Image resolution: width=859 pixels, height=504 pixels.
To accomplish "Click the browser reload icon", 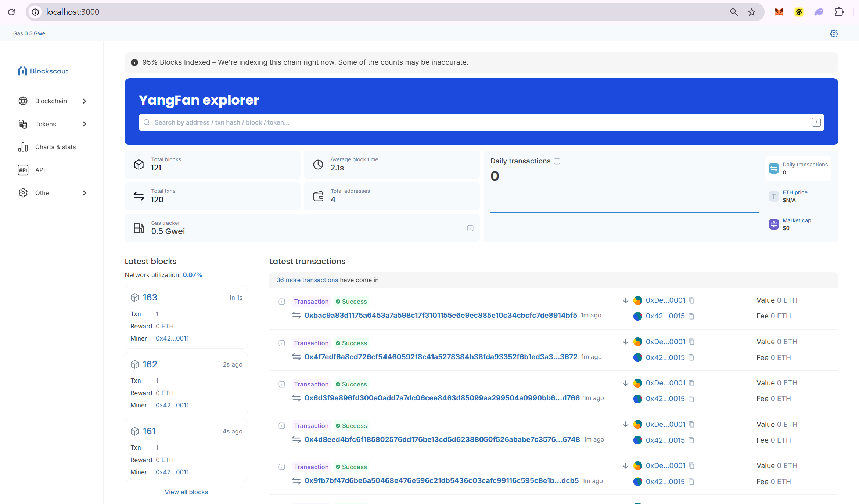I will [11, 12].
